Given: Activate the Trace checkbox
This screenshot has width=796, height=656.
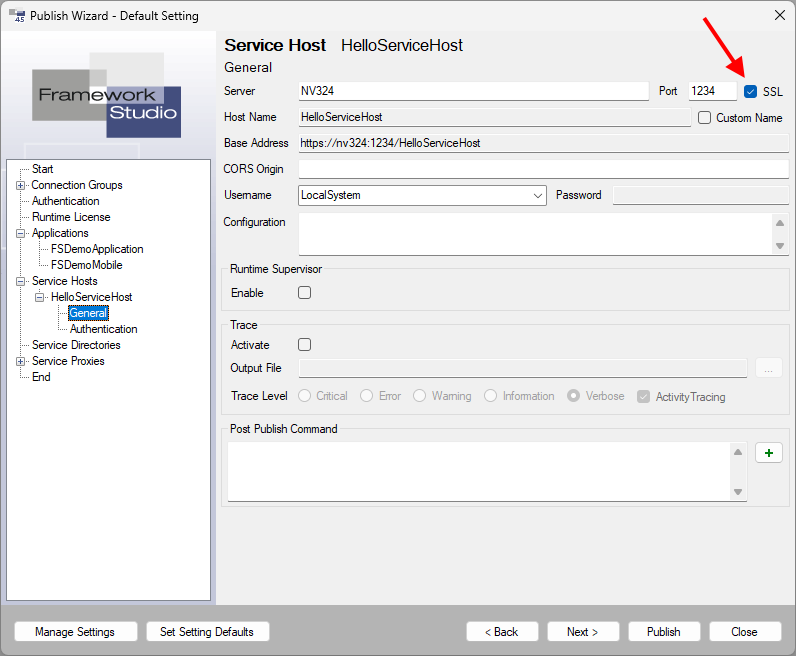Looking at the screenshot, I should [x=305, y=345].
